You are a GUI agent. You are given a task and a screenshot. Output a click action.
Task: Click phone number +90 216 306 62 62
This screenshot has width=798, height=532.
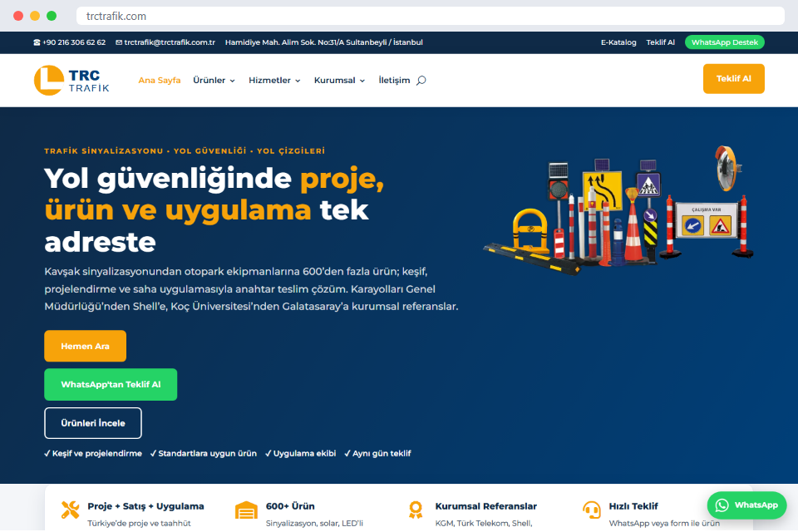(x=74, y=42)
